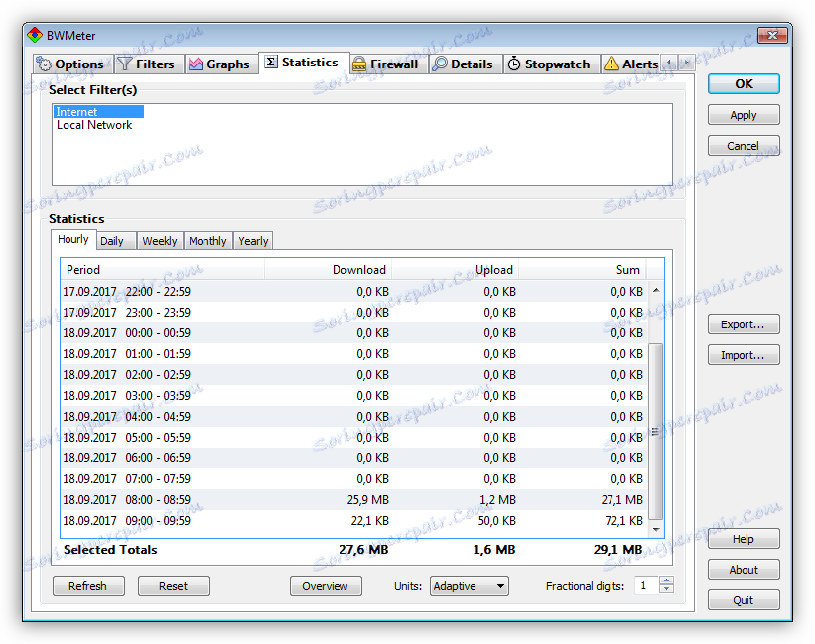Viewport: 815px width, 644px height.
Task: Confirm with the OK button
Action: [744, 84]
